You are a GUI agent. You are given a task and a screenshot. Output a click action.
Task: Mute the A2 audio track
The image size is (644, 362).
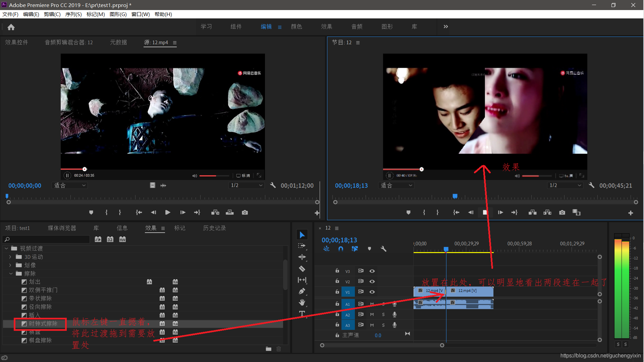[x=372, y=315]
